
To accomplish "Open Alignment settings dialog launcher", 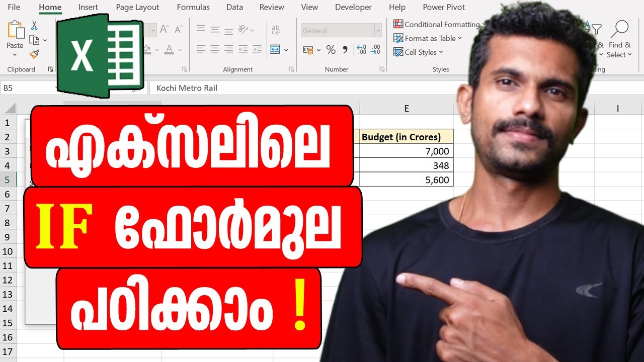I will point(292,69).
